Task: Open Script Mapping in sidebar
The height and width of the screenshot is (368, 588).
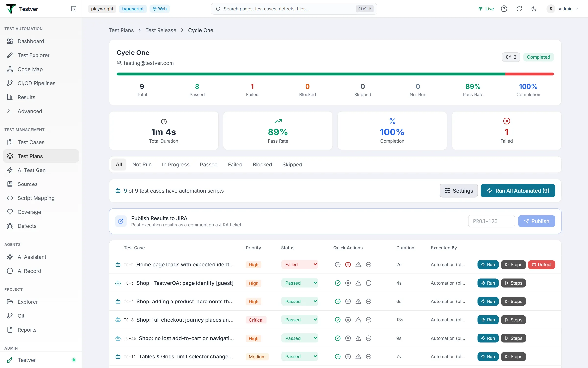Action: [x=41, y=198]
